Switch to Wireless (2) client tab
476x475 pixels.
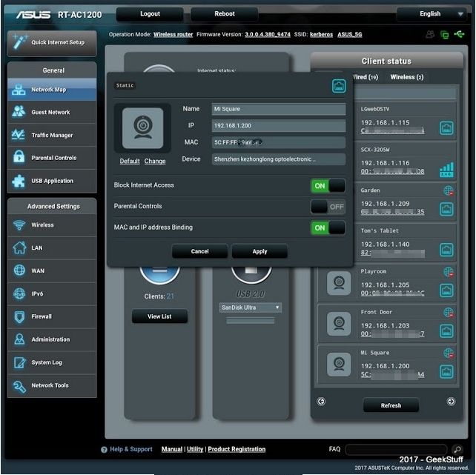click(x=407, y=77)
